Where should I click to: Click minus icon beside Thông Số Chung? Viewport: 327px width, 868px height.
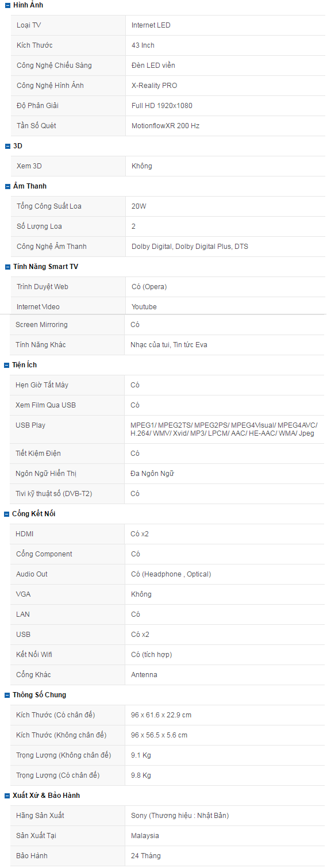tap(7, 695)
